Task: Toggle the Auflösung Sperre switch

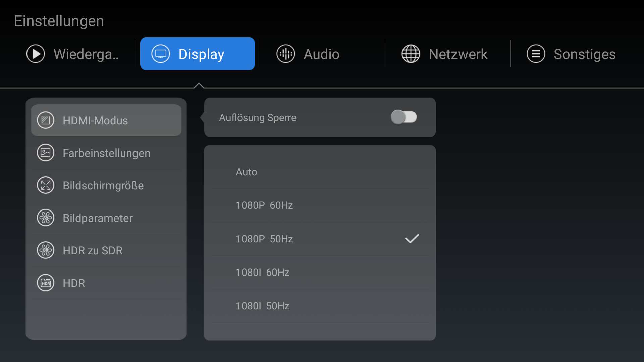Action: pyautogui.click(x=404, y=117)
